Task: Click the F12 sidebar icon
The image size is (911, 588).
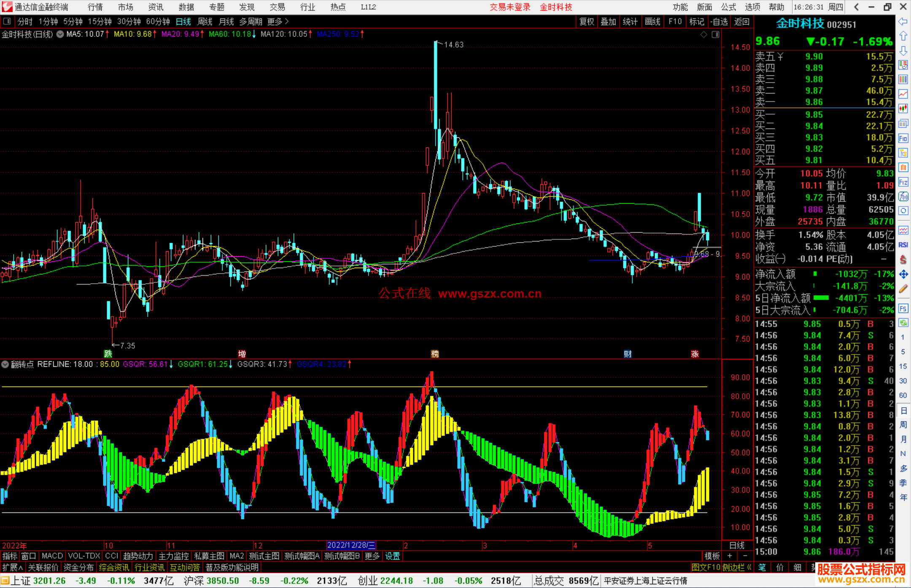Action: click(x=903, y=182)
